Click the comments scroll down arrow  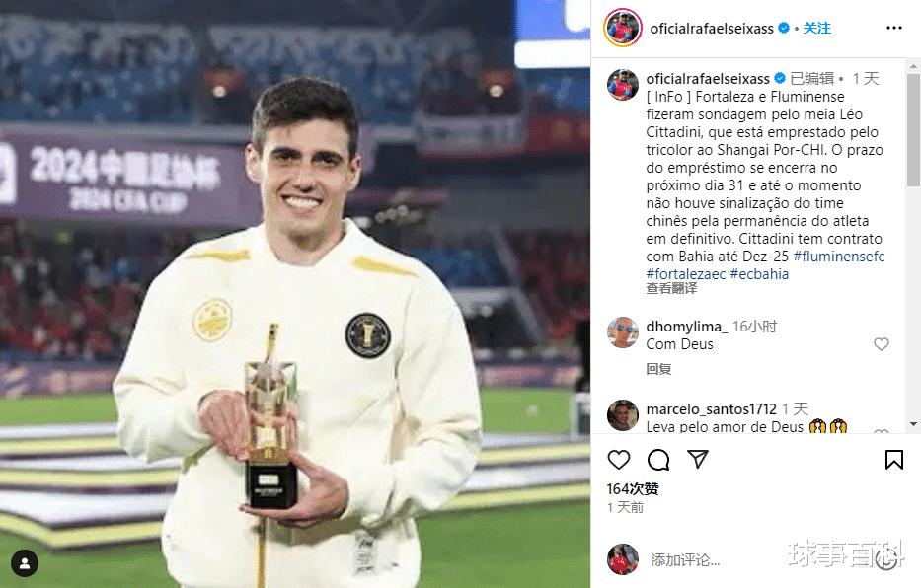coord(913,424)
